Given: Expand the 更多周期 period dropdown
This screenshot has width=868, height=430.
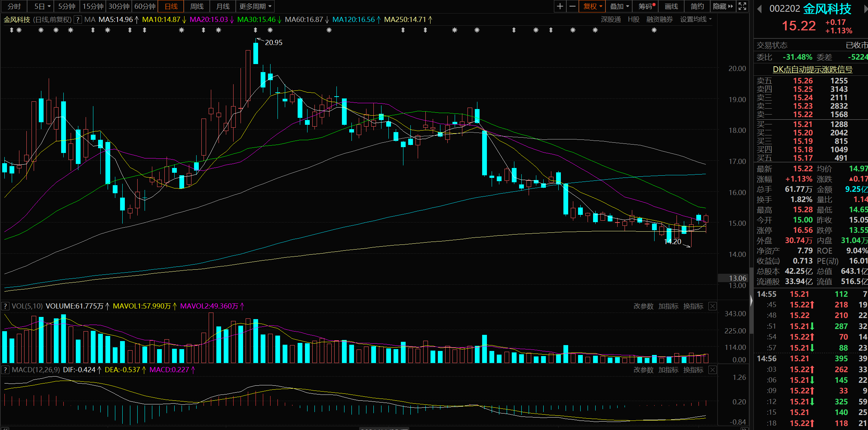Looking at the screenshot, I should point(255,6).
